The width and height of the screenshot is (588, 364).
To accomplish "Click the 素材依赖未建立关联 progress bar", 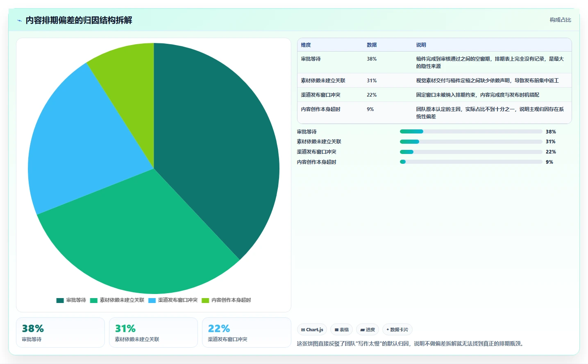I will (x=471, y=142).
